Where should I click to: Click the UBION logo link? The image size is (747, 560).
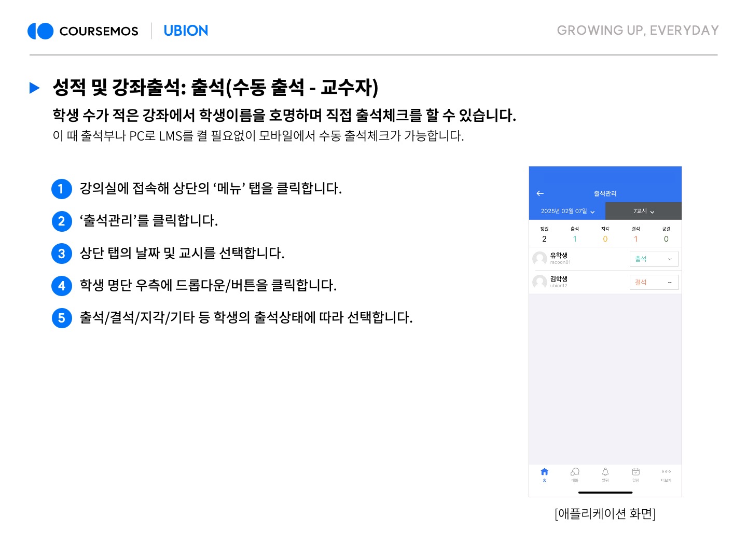(x=186, y=31)
